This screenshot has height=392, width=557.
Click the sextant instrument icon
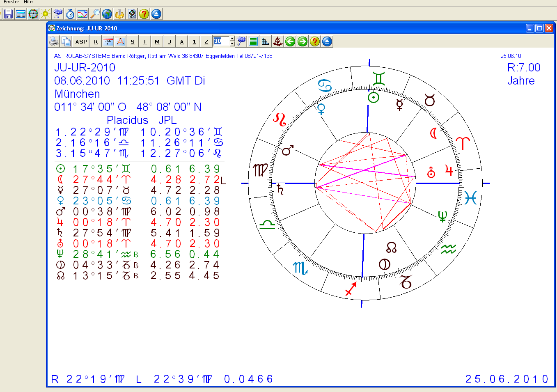tap(278, 41)
